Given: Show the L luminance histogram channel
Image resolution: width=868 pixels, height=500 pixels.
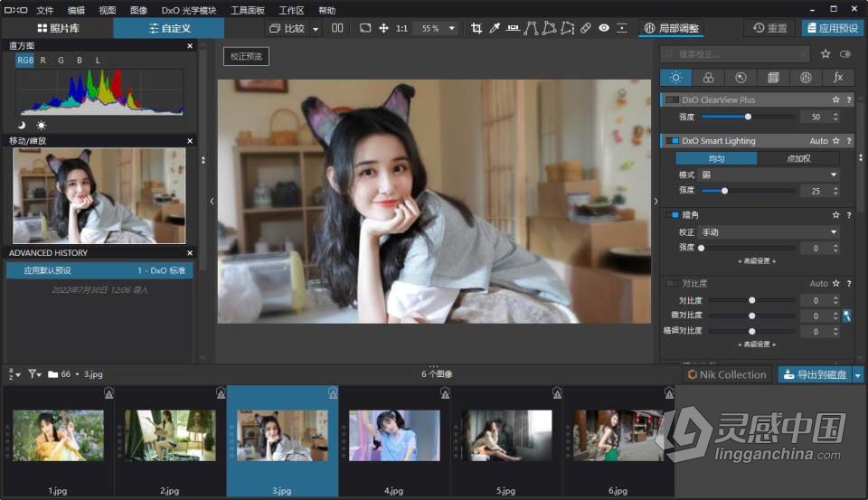Looking at the screenshot, I should [98, 61].
